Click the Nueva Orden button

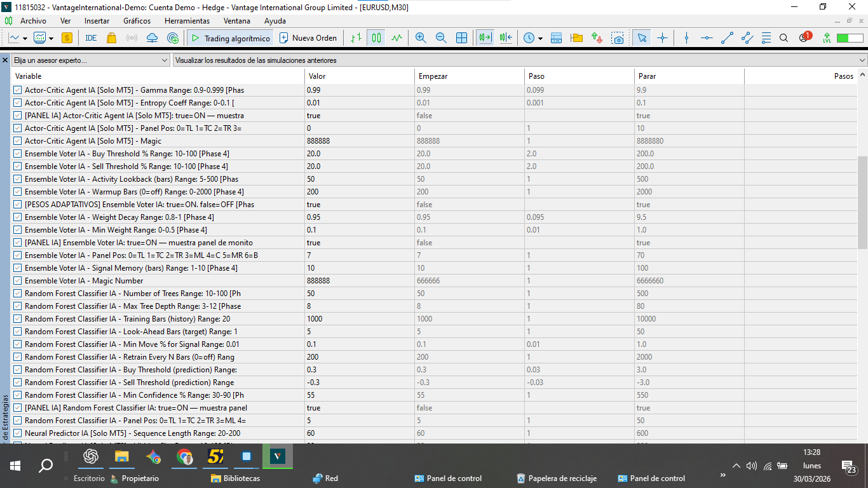tap(308, 38)
